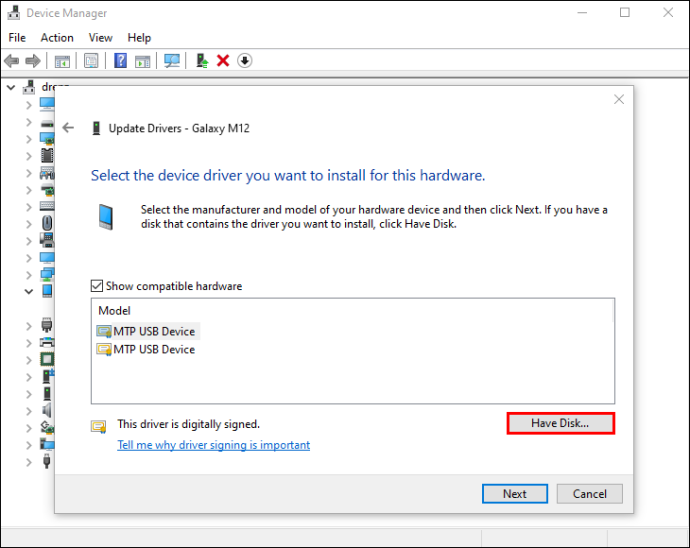Screen dimensions: 690x548
Task: Click the certificate icon beside digitally signed text
Action: tap(99, 427)
